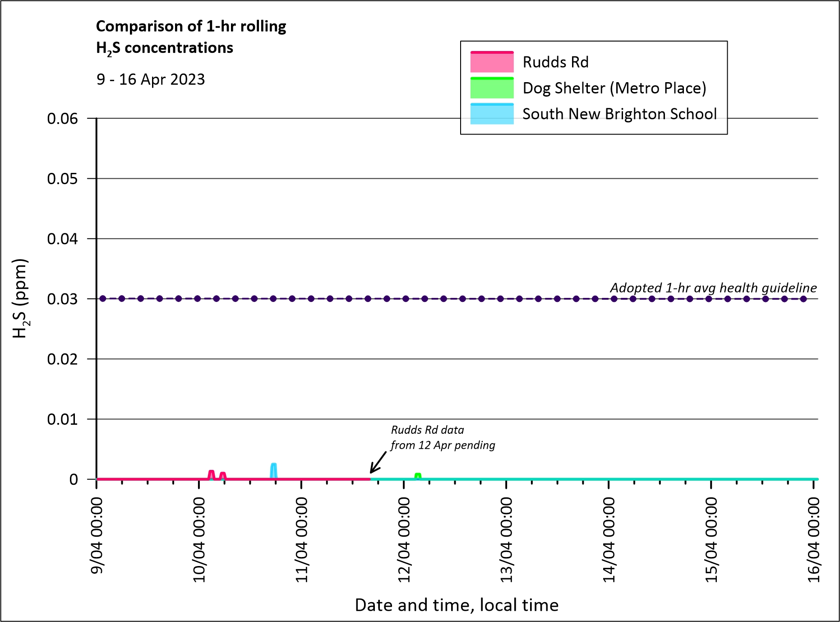Click the first pink peak after 10/04 00:00
Screen dimensions: 840x622
click(x=211, y=473)
